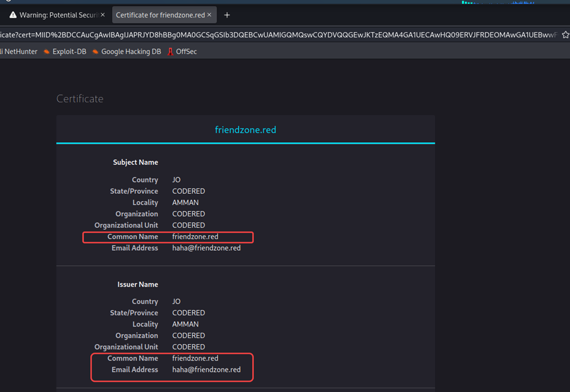Screen dimensions: 570x392
Task: Open a new tab with plus button
Action: (x=227, y=15)
